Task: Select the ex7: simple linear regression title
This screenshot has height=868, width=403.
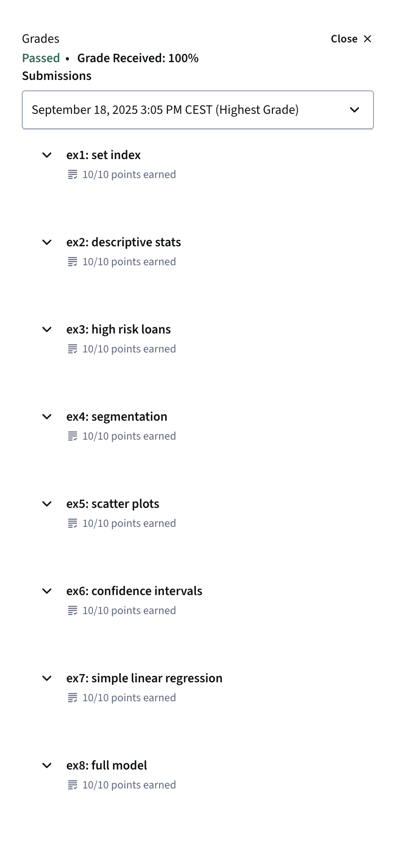Action: click(x=144, y=678)
